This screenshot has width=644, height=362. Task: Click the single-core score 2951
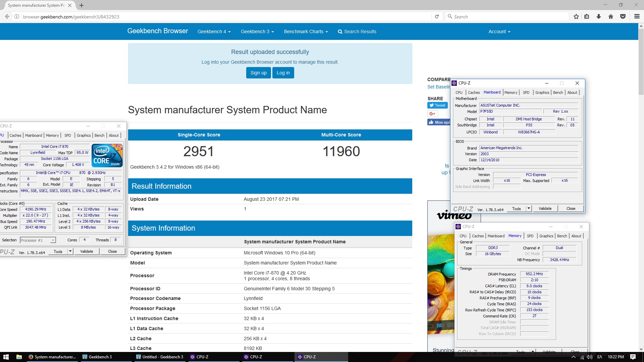pos(199,152)
